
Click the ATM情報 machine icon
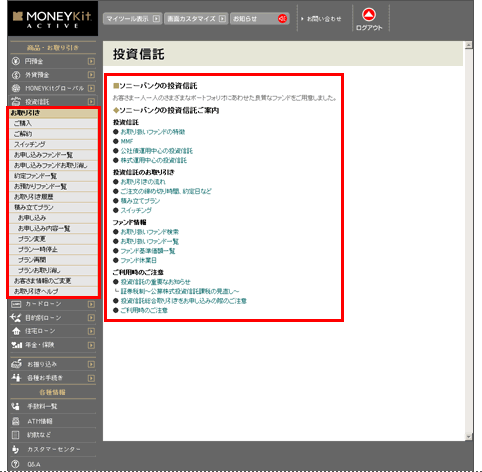click(x=15, y=421)
